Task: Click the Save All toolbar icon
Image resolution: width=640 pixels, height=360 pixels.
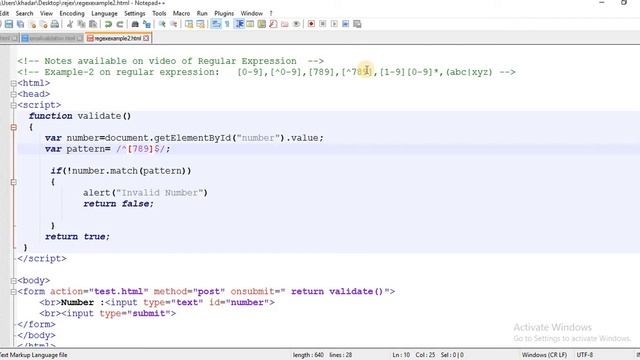Action: coord(20,24)
